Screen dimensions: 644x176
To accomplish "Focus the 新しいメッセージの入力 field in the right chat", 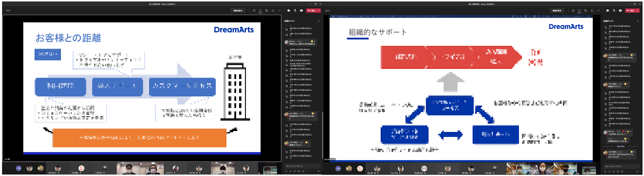I will [x=621, y=166].
